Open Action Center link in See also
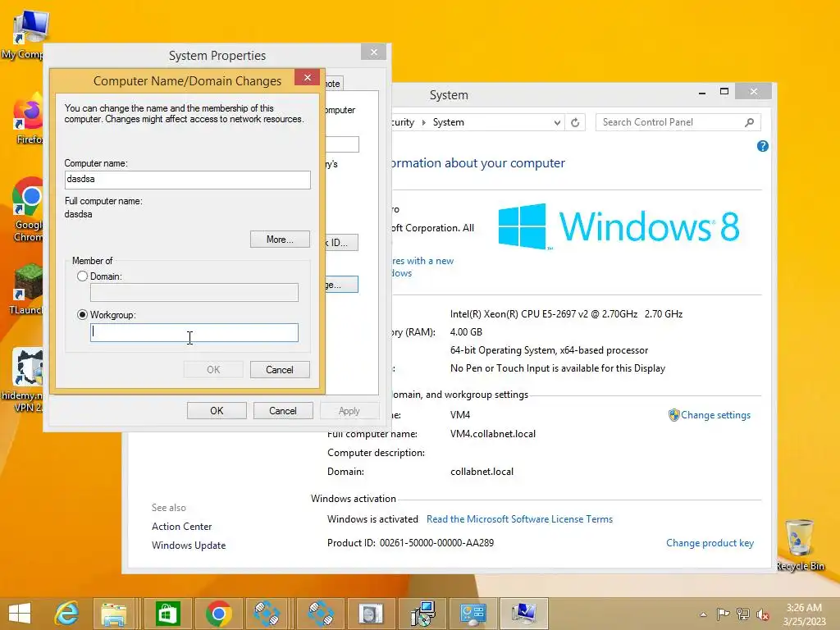 (x=181, y=527)
